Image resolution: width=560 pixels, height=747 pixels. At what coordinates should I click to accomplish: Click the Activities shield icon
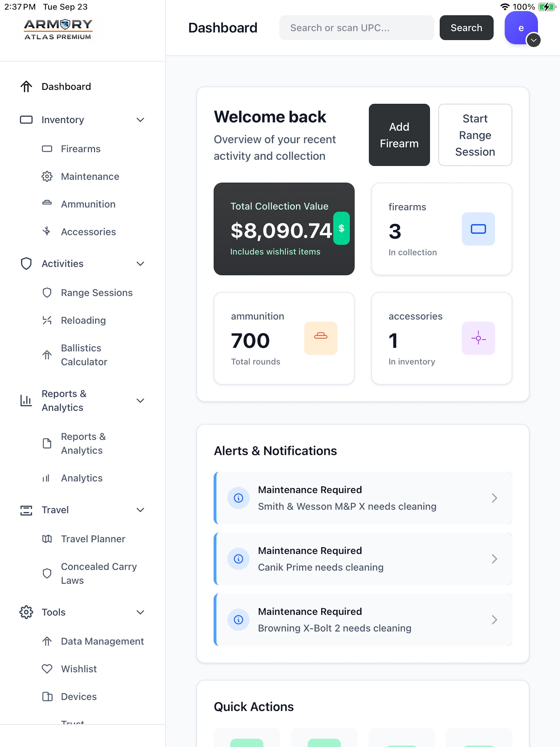(x=26, y=264)
